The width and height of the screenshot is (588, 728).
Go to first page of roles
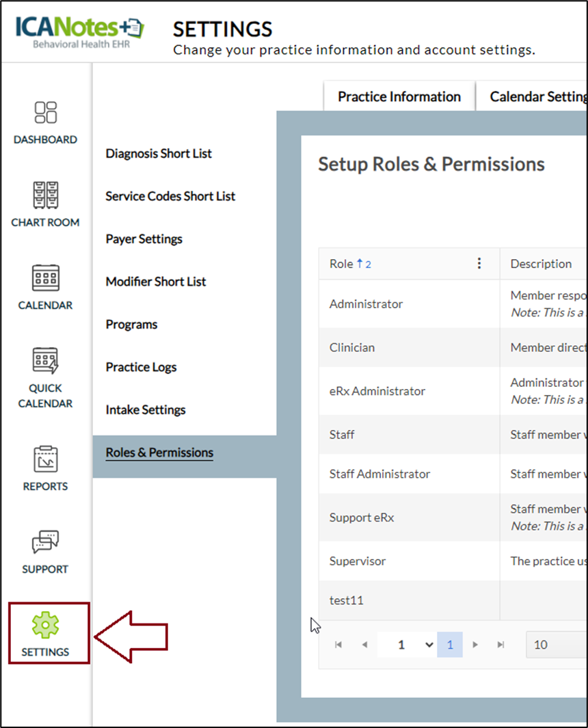(x=338, y=645)
